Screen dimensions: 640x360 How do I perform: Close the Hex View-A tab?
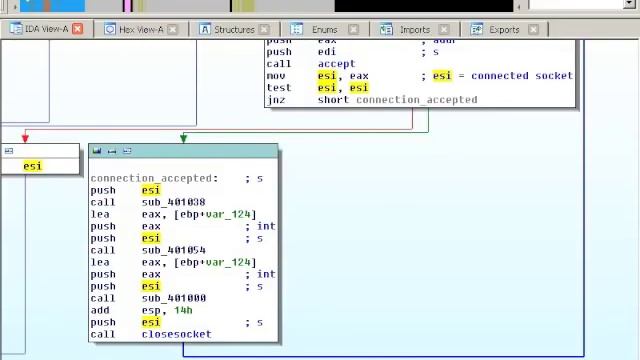173,29
